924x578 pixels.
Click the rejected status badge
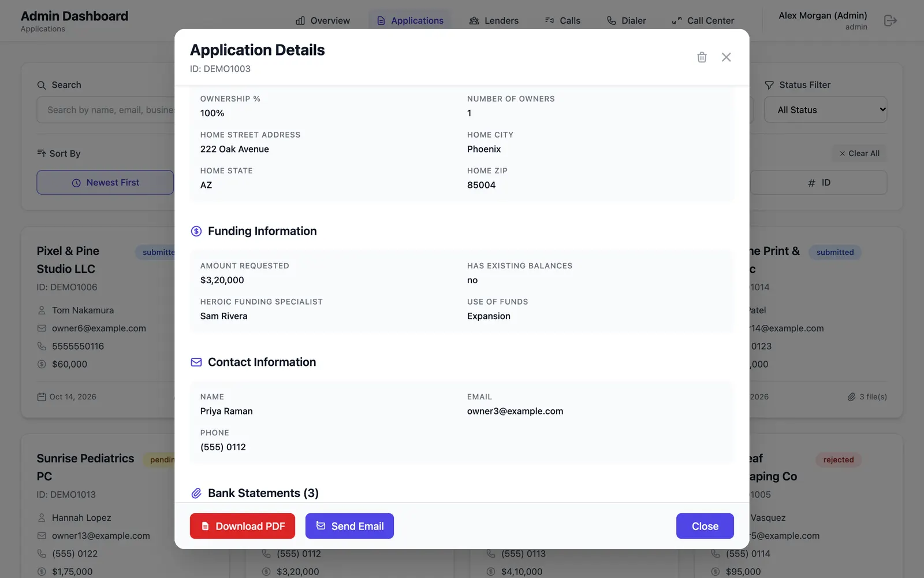pyautogui.click(x=839, y=460)
